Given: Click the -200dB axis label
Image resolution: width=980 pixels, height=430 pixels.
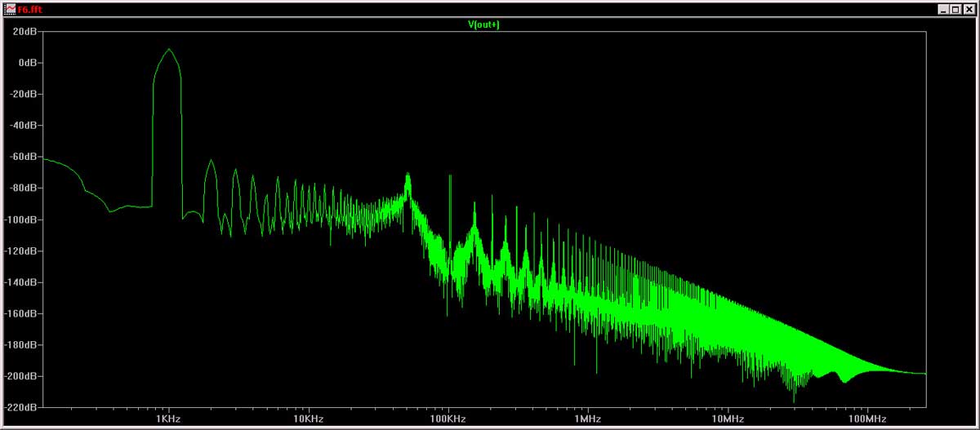Looking at the screenshot, I should (21, 377).
